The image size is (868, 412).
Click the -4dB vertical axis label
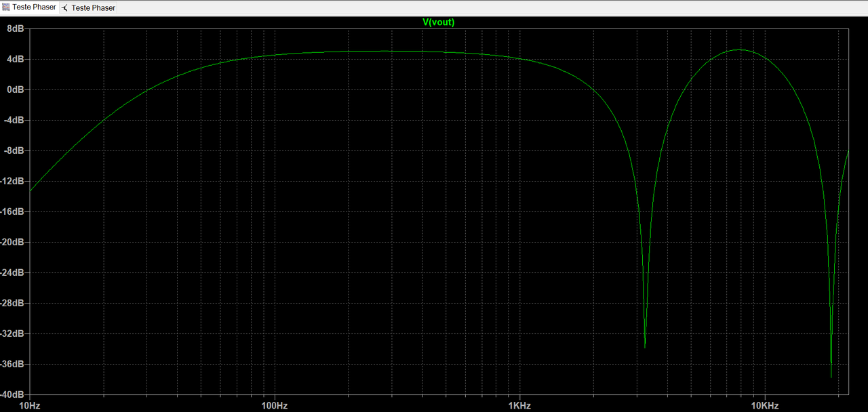coord(14,120)
